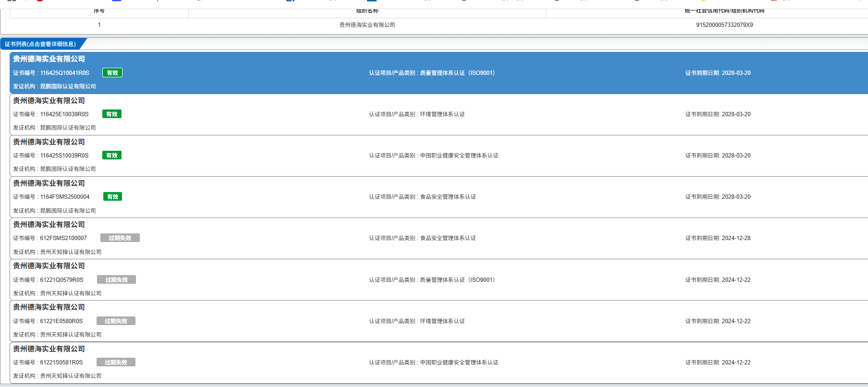Screen dimensions: 868x387
Task: Click expiry date 2028-03-20 in the 1164FSMS2500004 row
Action: [736, 197]
